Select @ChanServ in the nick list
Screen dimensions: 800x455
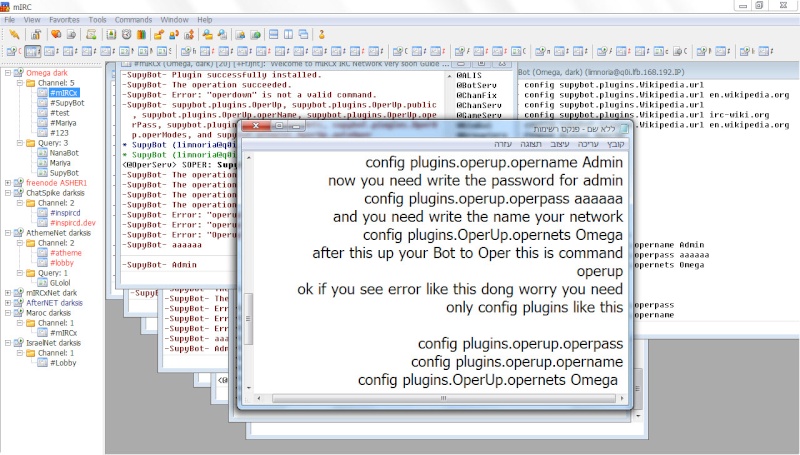tap(479, 105)
